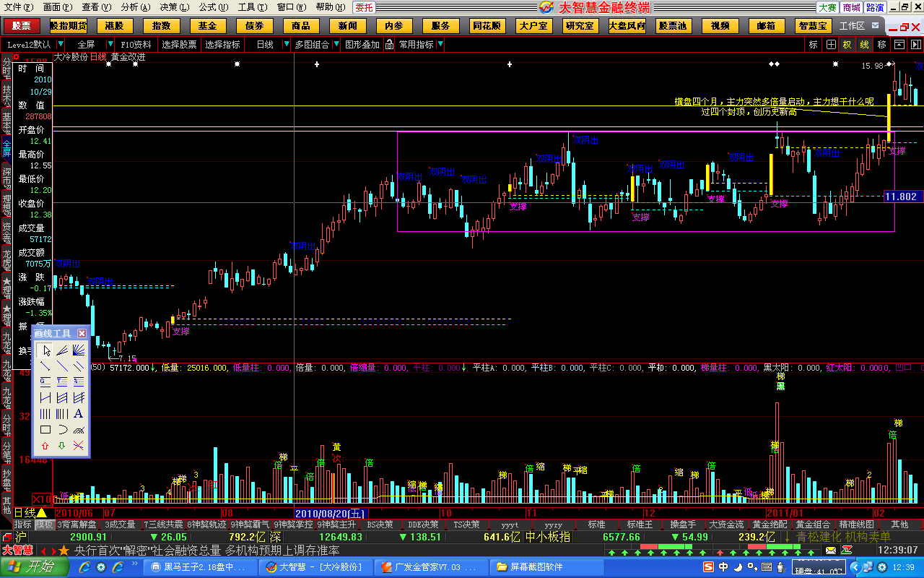Click the 标 marker icon in the toolbar
This screenshot has width=924, height=578.
[x=813, y=44]
